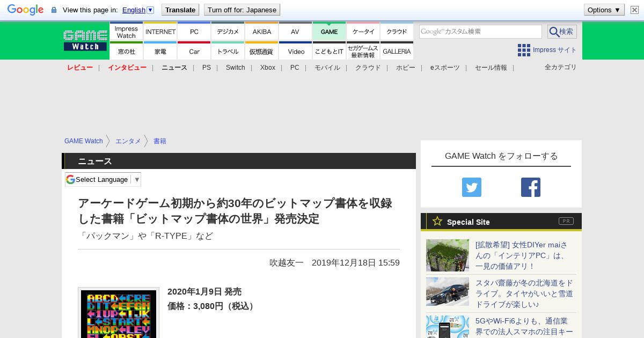Screen dimensions: 644x338
Task: Open the クラウド site tab
Action: [x=397, y=32]
